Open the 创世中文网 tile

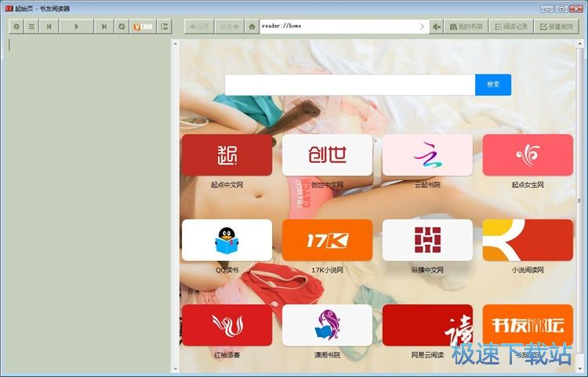(x=327, y=154)
